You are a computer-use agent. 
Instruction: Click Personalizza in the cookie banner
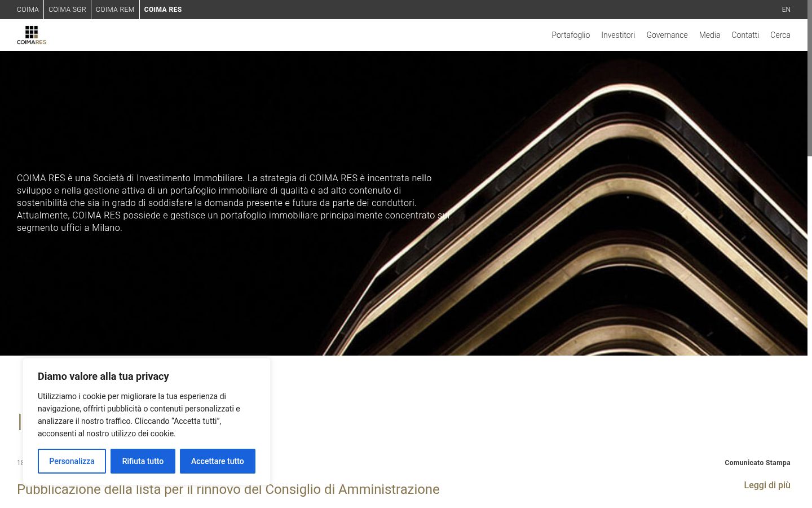(72, 461)
